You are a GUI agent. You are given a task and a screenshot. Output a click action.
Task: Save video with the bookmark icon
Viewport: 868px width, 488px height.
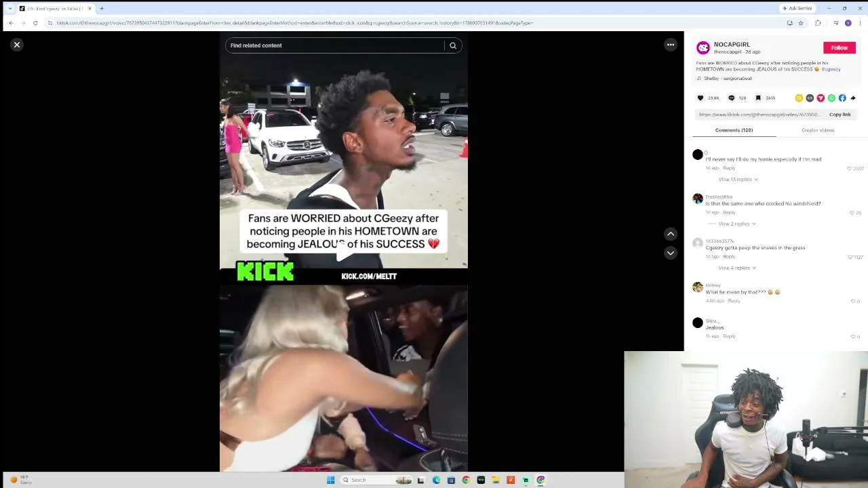tap(758, 98)
